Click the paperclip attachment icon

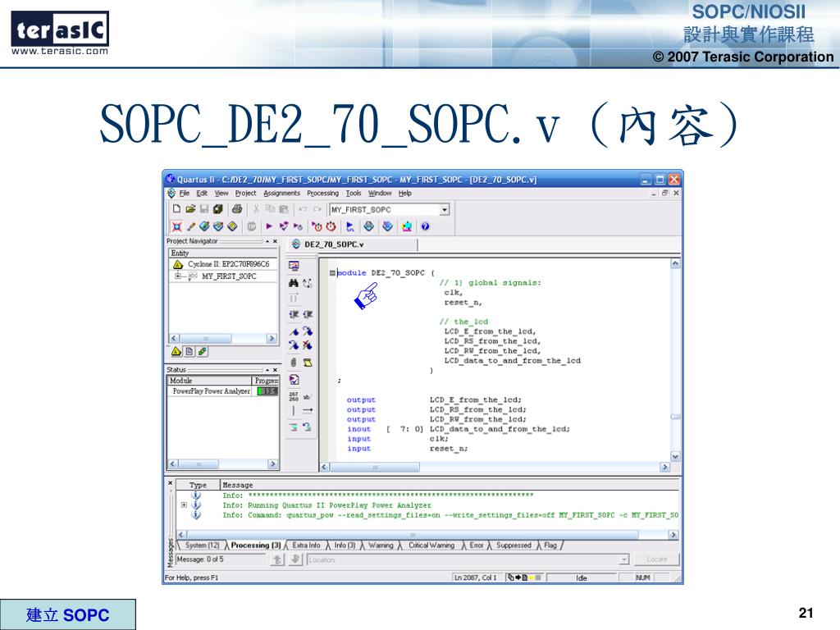coord(294,363)
